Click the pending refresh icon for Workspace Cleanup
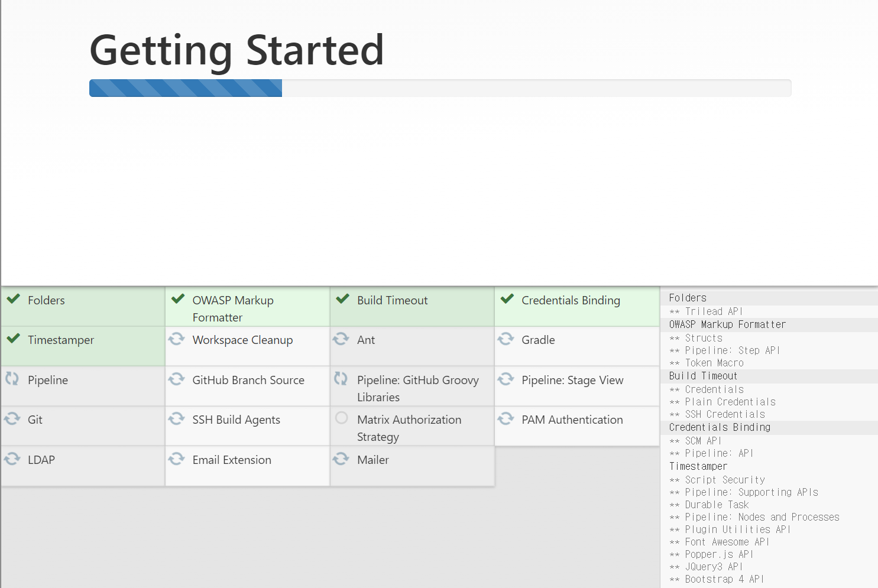This screenshot has height=588, width=878. tap(176, 339)
